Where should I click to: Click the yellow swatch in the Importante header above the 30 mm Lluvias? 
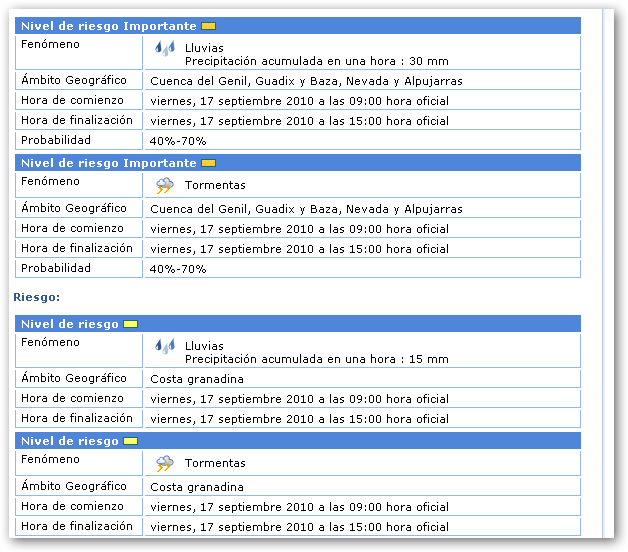coord(208,25)
